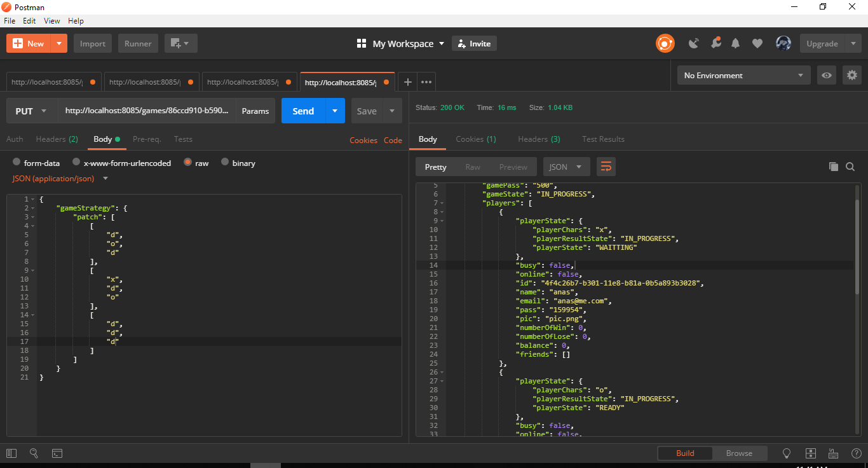Open the Help menu

[76, 21]
